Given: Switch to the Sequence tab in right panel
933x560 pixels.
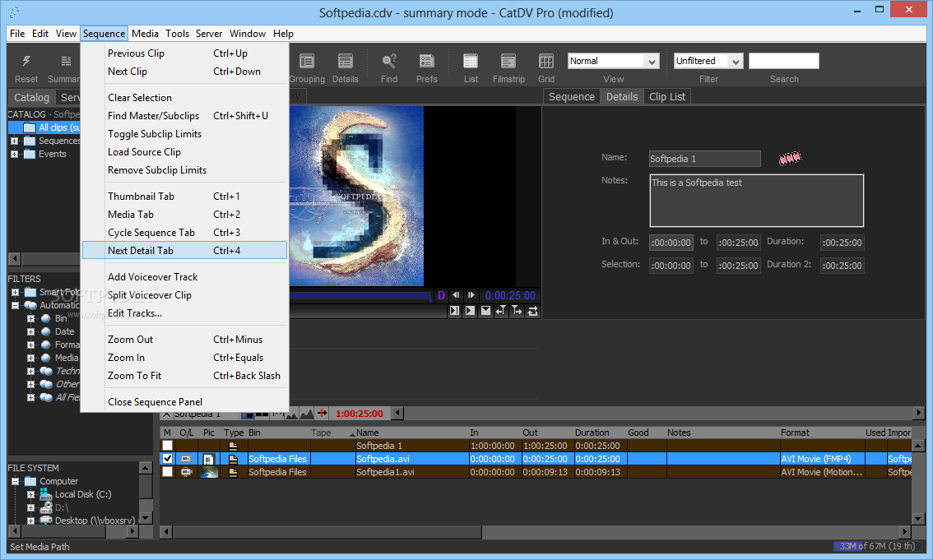Looking at the screenshot, I should coord(571,97).
